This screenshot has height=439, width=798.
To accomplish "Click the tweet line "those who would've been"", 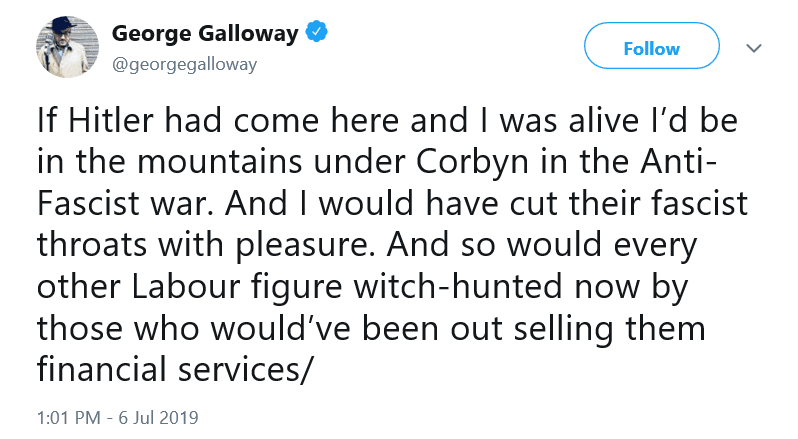I will tap(371, 329).
